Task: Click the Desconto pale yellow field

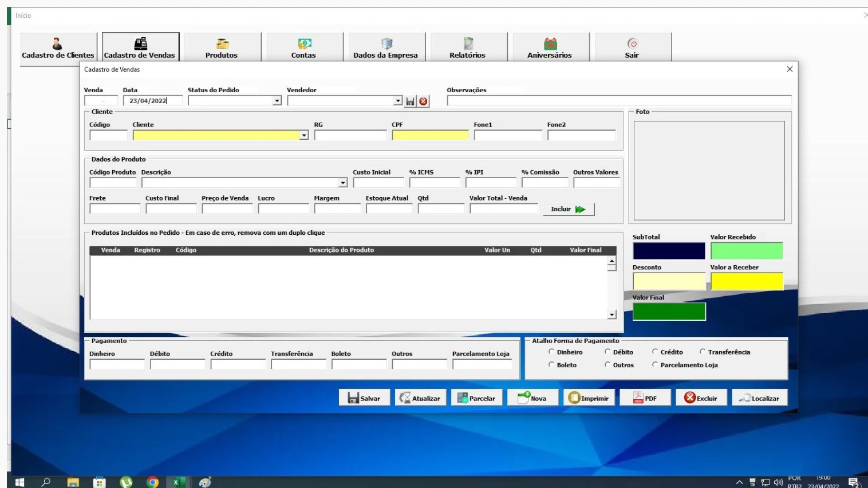Action: [x=669, y=281]
